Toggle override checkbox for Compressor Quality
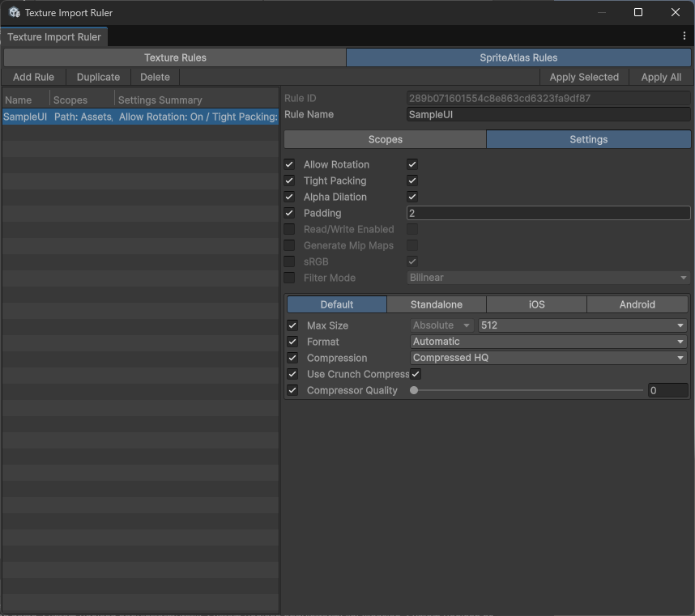The height and width of the screenshot is (616, 695). click(x=292, y=390)
